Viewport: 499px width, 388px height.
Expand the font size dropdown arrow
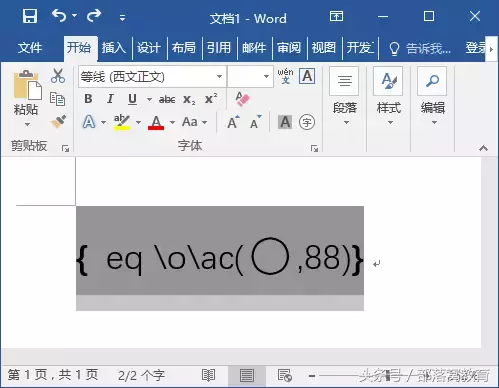(266, 77)
